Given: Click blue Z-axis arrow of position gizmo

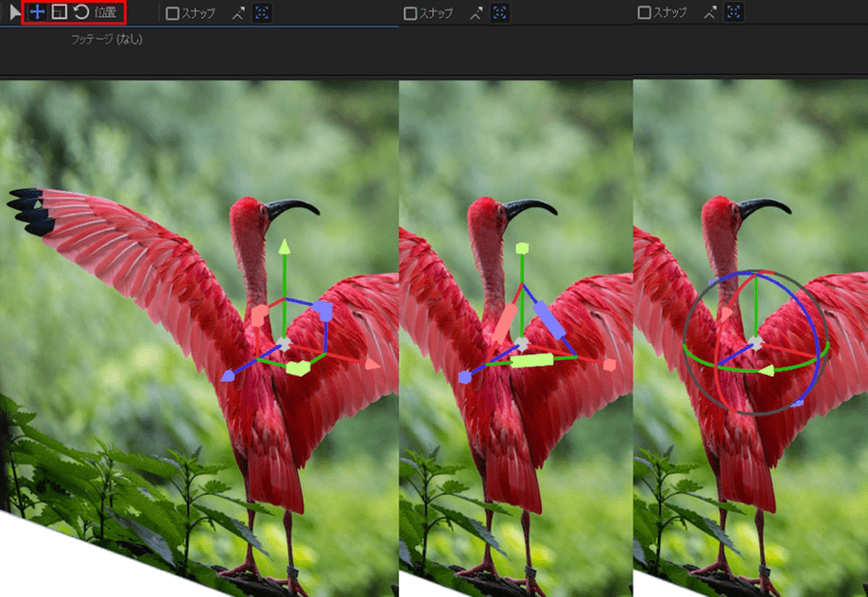Looking at the screenshot, I should tap(228, 376).
